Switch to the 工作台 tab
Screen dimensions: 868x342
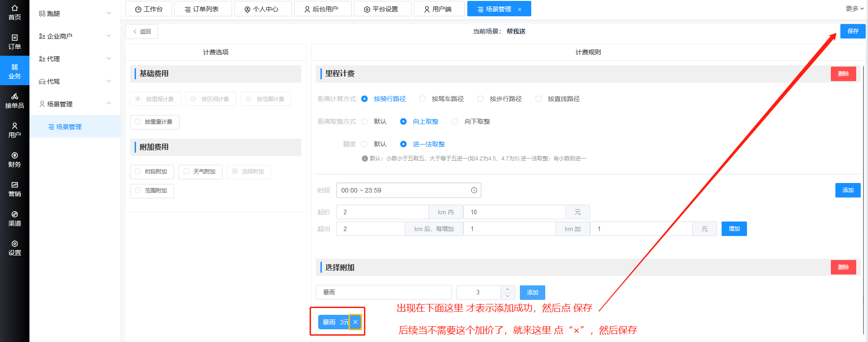pyautogui.click(x=149, y=9)
